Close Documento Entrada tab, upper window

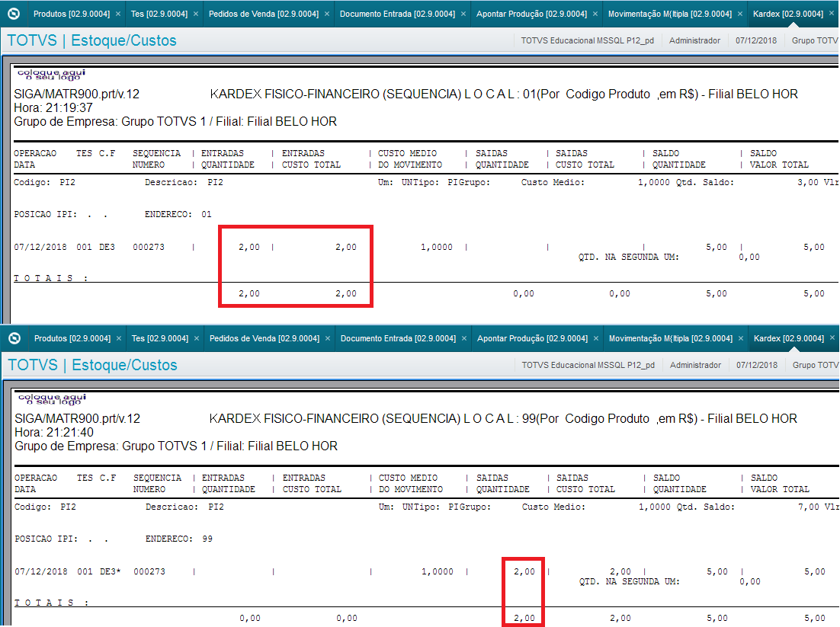click(x=463, y=14)
